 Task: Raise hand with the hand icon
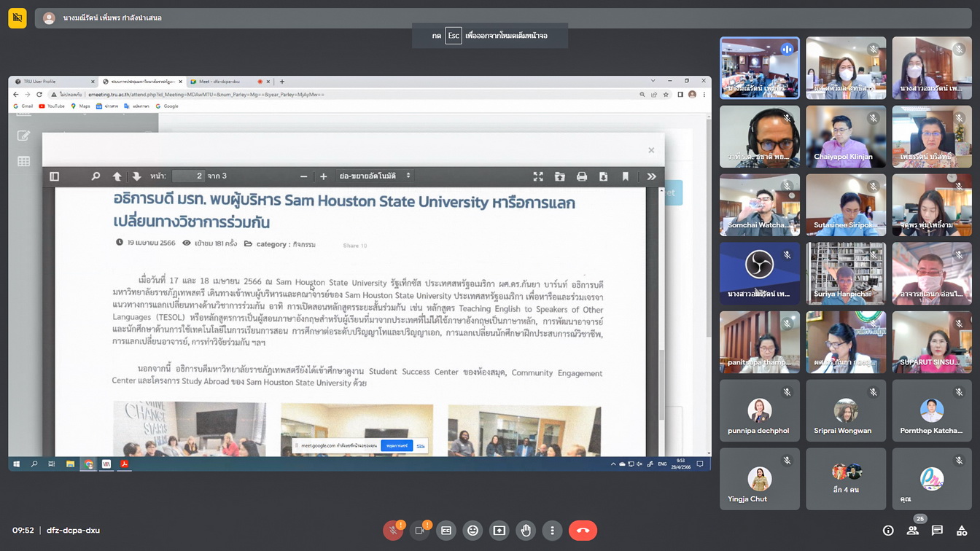tap(526, 531)
